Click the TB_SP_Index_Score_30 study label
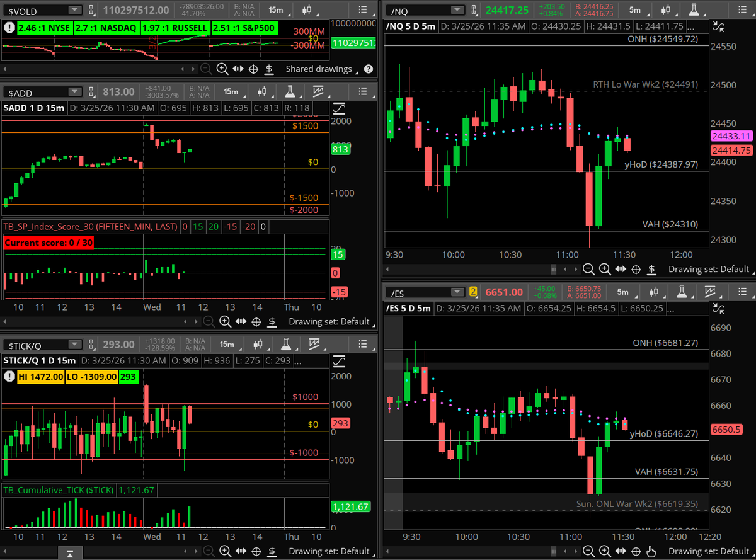Viewport: 756px width, 560px height. coord(91,226)
